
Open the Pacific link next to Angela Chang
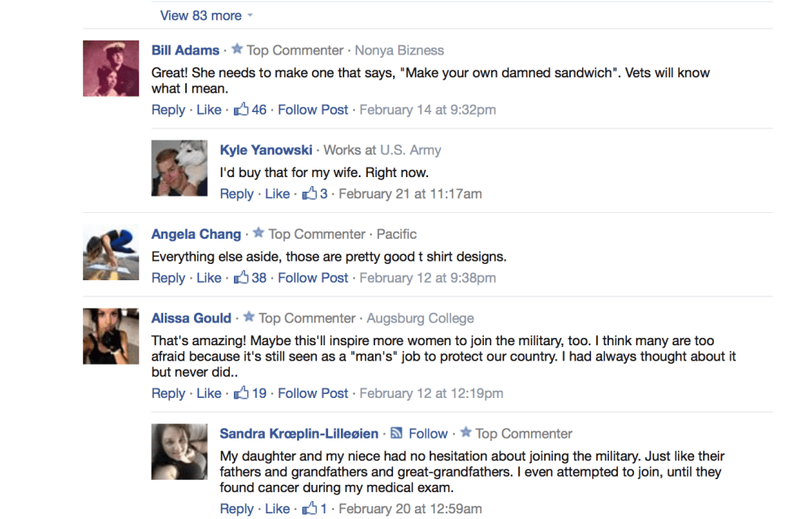click(x=396, y=233)
